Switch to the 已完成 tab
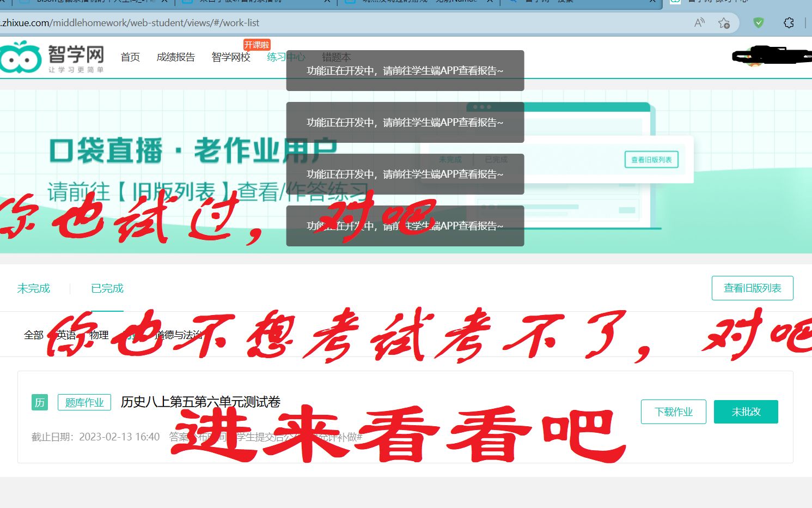The image size is (812, 508). [107, 288]
